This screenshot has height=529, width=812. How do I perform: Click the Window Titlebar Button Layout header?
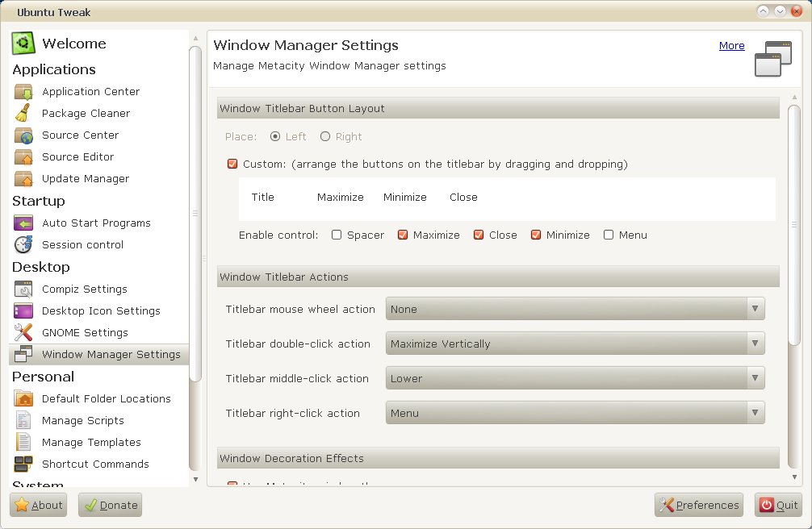[498, 108]
